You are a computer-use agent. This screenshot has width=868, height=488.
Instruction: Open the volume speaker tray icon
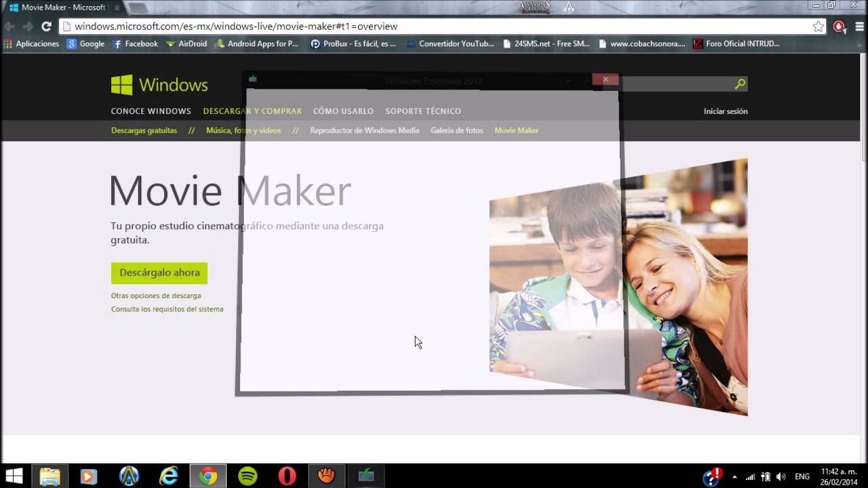[x=781, y=476]
